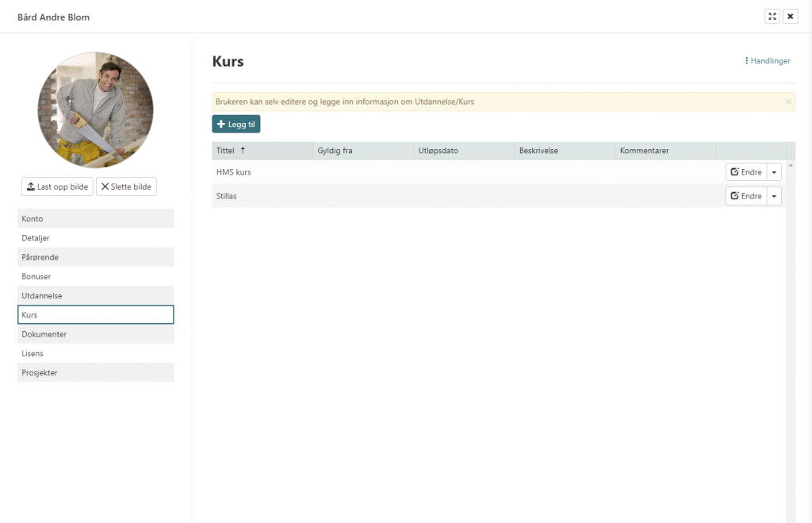This screenshot has height=523, width=812.
Task: Expand dropdown arrow beside Stillas Endre
Action: (x=774, y=196)
